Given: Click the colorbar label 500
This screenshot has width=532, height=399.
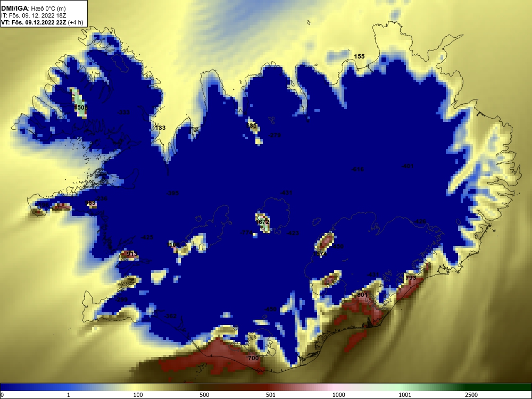Looking at the screenshot, I should click(204, 395).
